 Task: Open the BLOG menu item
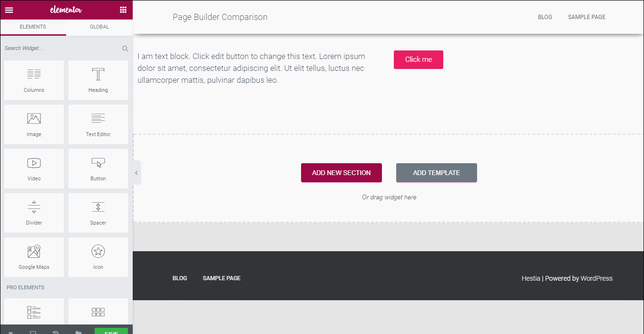(545, 17)
